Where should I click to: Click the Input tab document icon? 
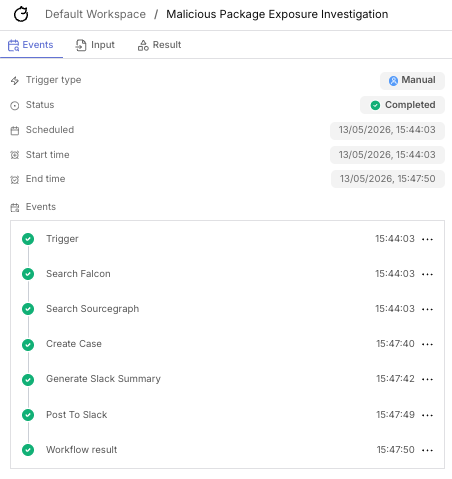(81, 45)
